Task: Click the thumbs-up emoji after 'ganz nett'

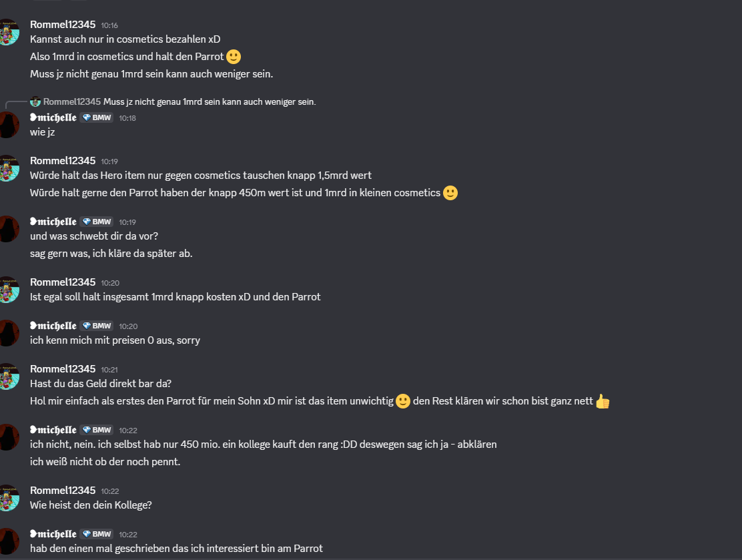Action: pyautogui.click(x=603, y=401)
